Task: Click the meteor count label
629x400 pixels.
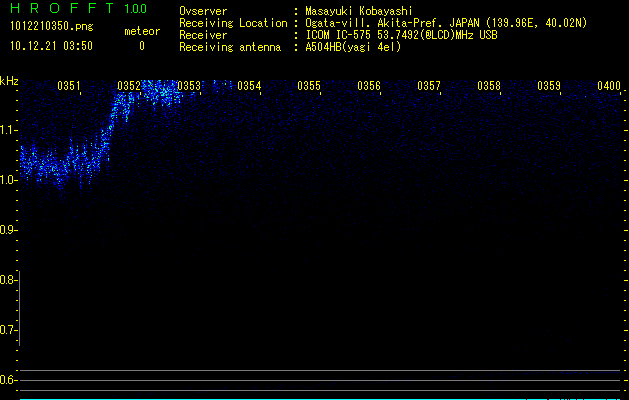Action: point(142,31)
